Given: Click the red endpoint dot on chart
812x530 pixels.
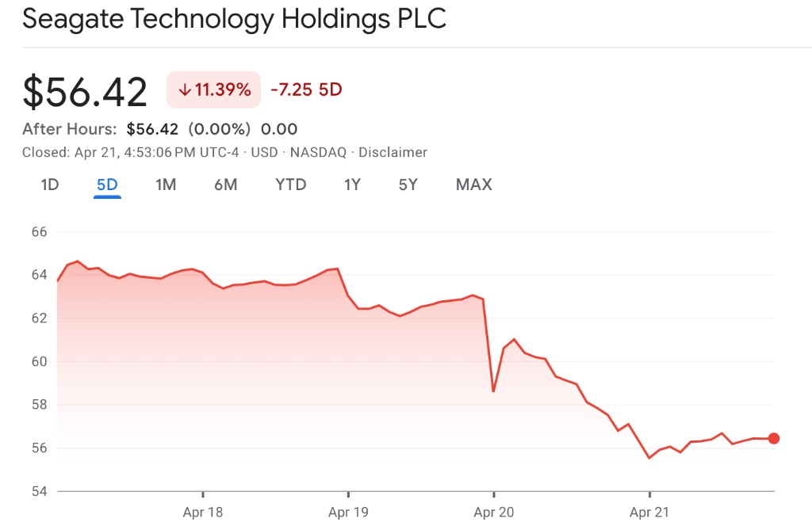Looking at the screenshot, I should point(774,438).
